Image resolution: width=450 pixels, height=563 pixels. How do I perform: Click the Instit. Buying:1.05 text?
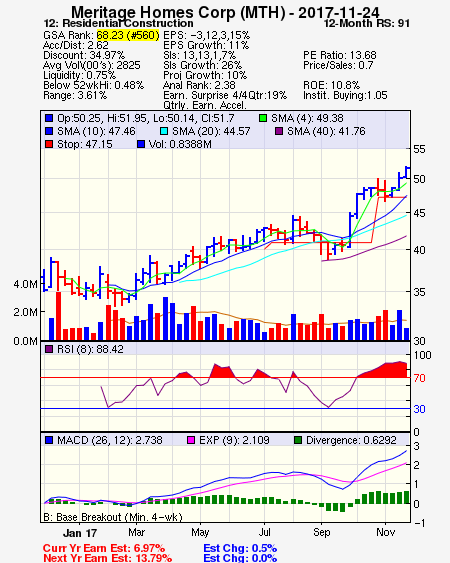pos(345,96)
